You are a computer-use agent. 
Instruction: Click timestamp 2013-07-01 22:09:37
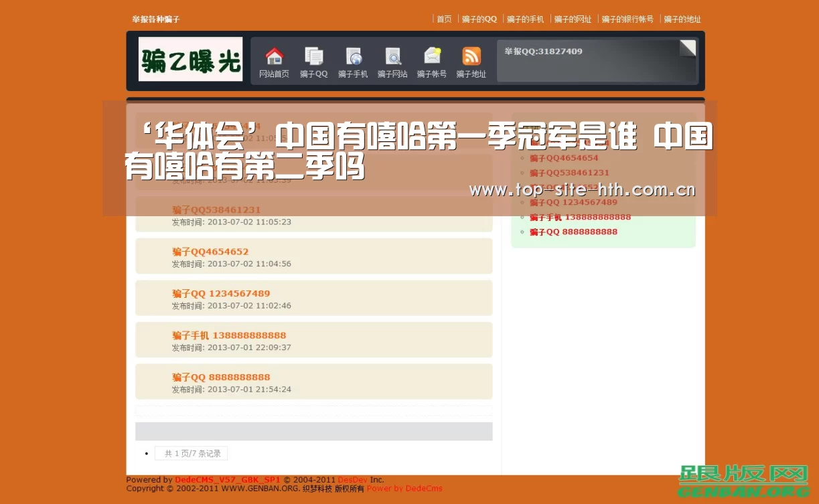(249, 348)
